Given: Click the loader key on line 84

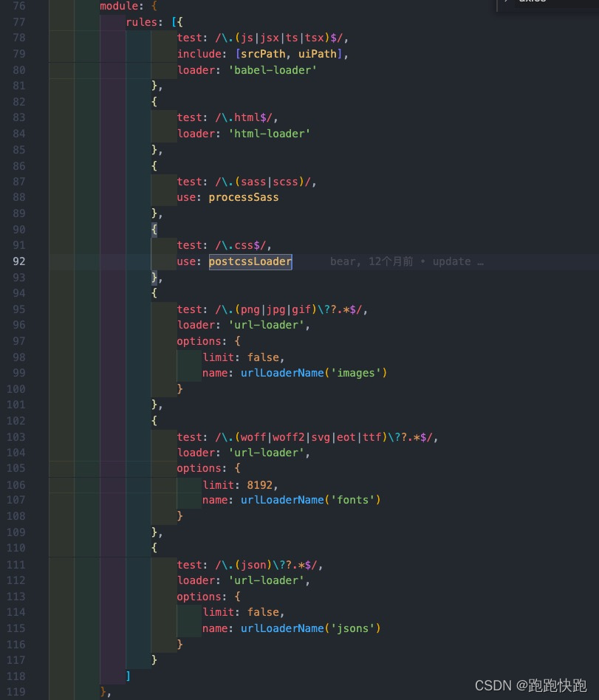Looking at the screenshot, I should pyautogui.click(x=196, y=134).
